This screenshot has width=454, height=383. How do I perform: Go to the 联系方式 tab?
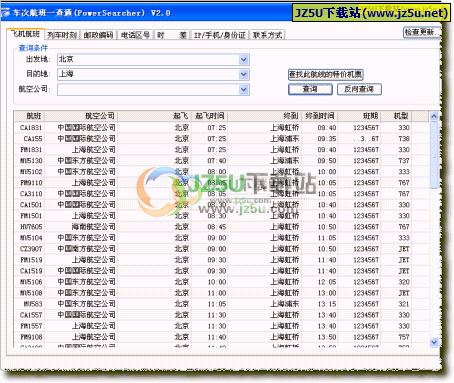click(267, 35)
